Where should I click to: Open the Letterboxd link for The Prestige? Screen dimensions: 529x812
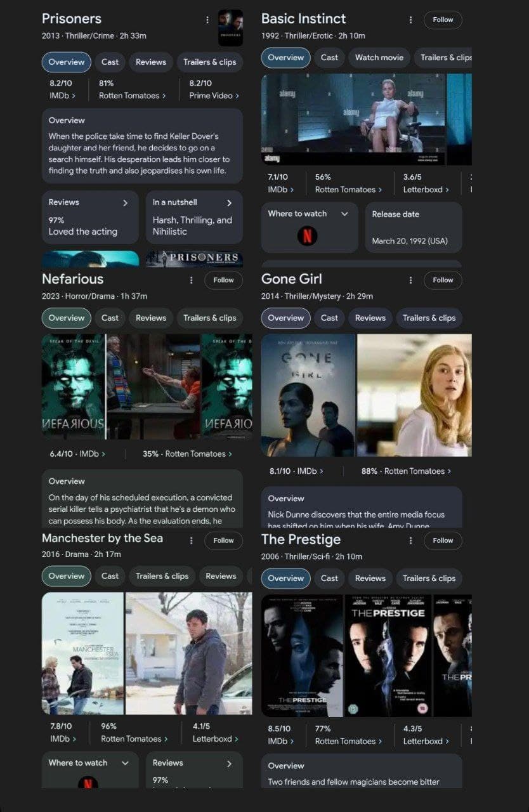(x=427, y=741)
